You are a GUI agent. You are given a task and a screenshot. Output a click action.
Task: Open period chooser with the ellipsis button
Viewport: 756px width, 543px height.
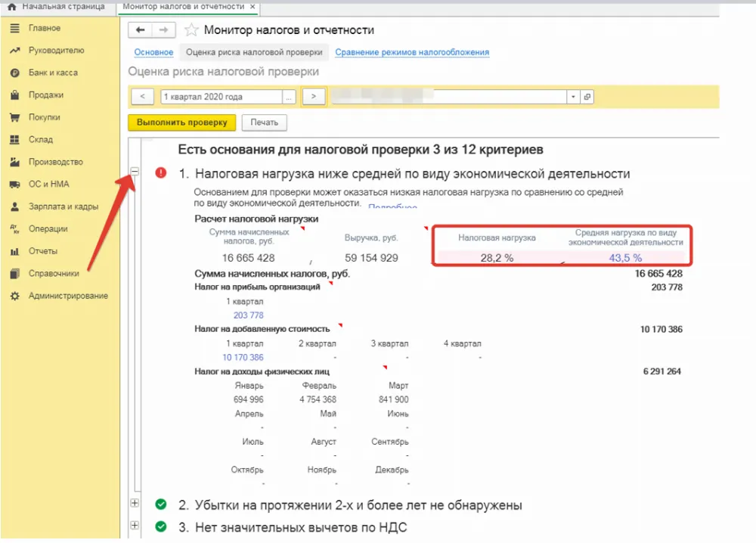tap(289, 97)
